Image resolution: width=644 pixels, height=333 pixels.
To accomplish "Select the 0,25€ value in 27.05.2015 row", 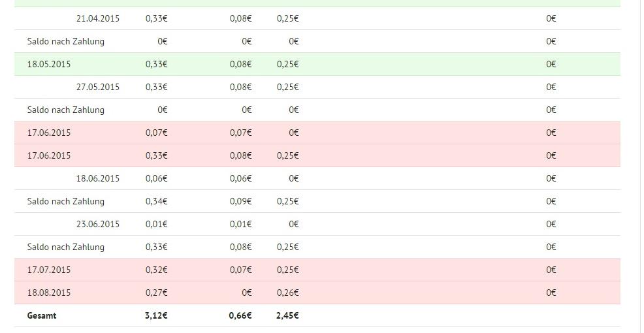I will tap(287, 87).
